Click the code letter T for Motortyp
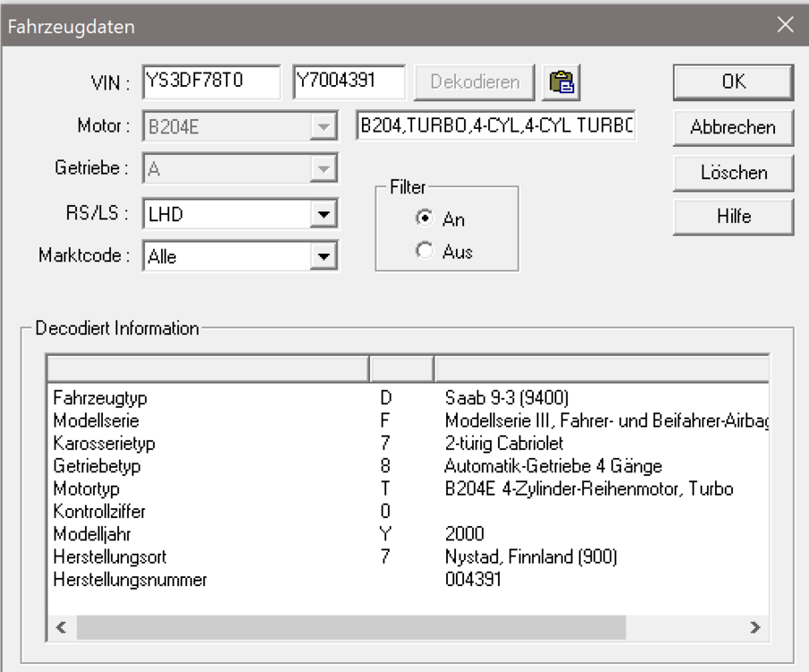The width and height of the screenshot is (809, 672). 385,489
